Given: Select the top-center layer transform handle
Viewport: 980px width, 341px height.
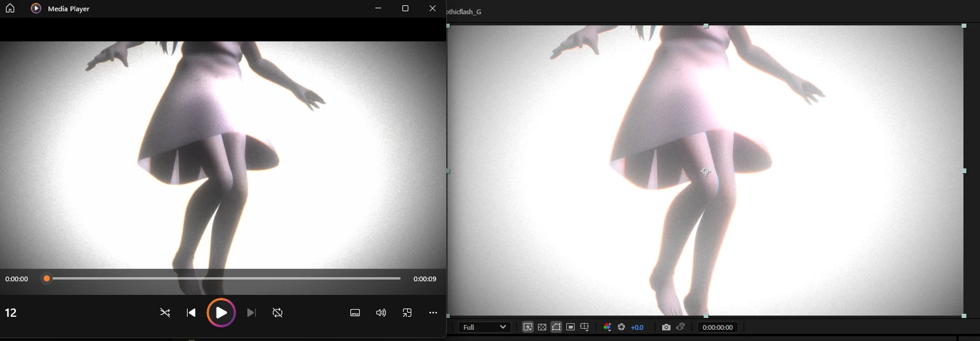Looking at the screenshot, I should (x=706, y=26).
